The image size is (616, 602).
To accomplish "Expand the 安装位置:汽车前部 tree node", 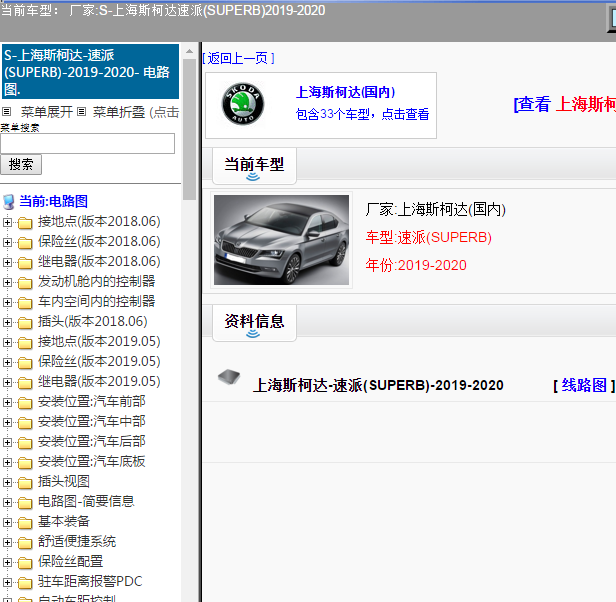I will click(7, 403).
